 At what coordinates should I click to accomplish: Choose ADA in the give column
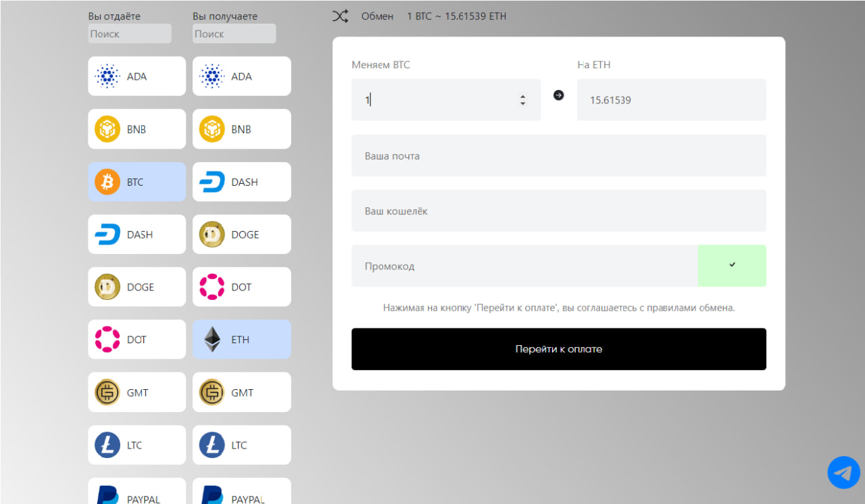pos(137,76)
